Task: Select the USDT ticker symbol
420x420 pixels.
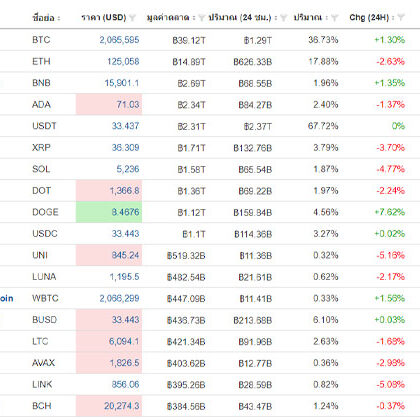Action: click(44, 126)
